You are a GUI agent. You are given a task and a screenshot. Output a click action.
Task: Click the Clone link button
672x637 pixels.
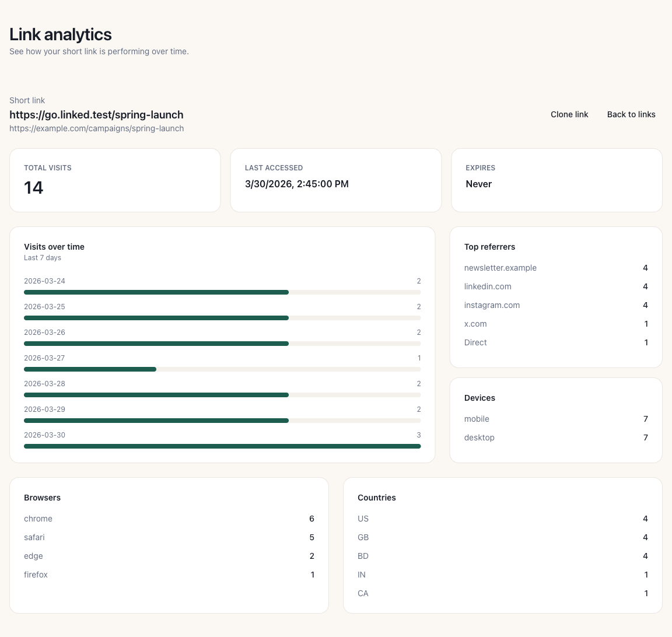(x=569, y=114)
